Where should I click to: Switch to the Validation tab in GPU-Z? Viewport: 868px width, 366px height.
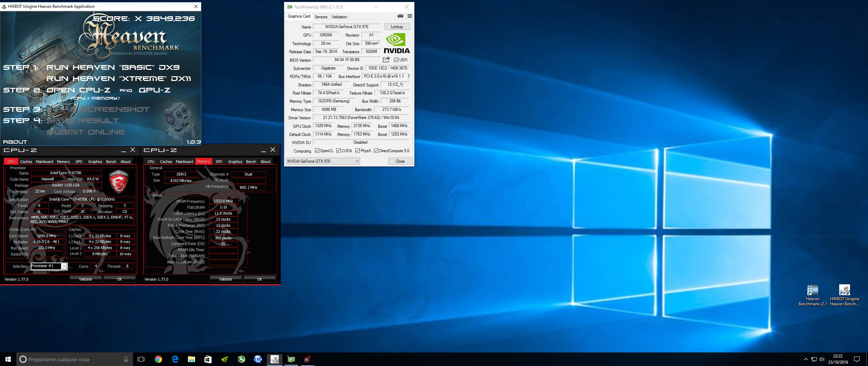pyautogui.click(x=339, y=17)
